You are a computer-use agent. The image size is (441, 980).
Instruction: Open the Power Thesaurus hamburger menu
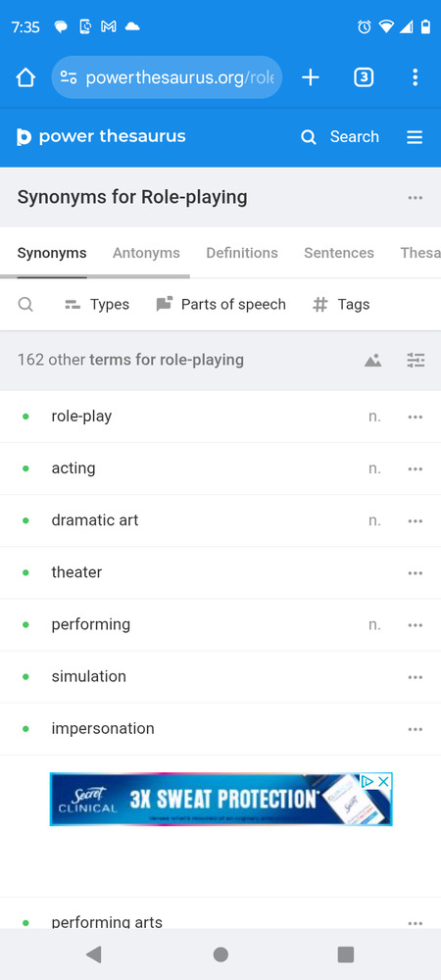415,137
